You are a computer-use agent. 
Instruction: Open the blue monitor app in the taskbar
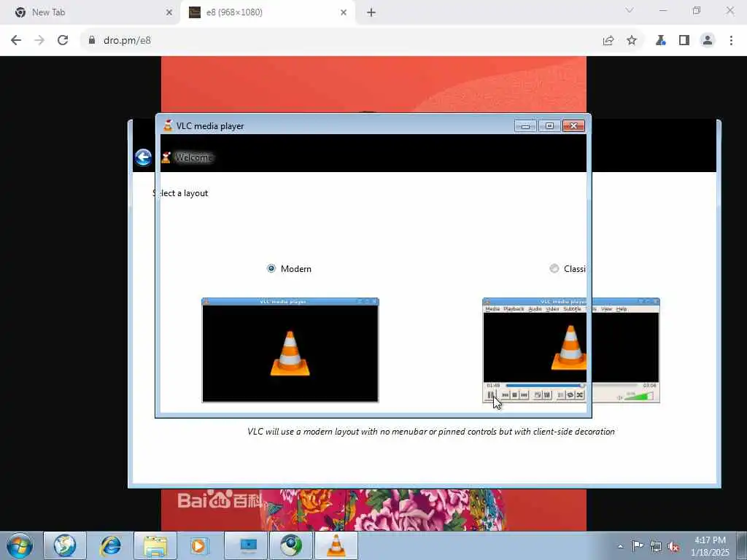click(246, 545)
